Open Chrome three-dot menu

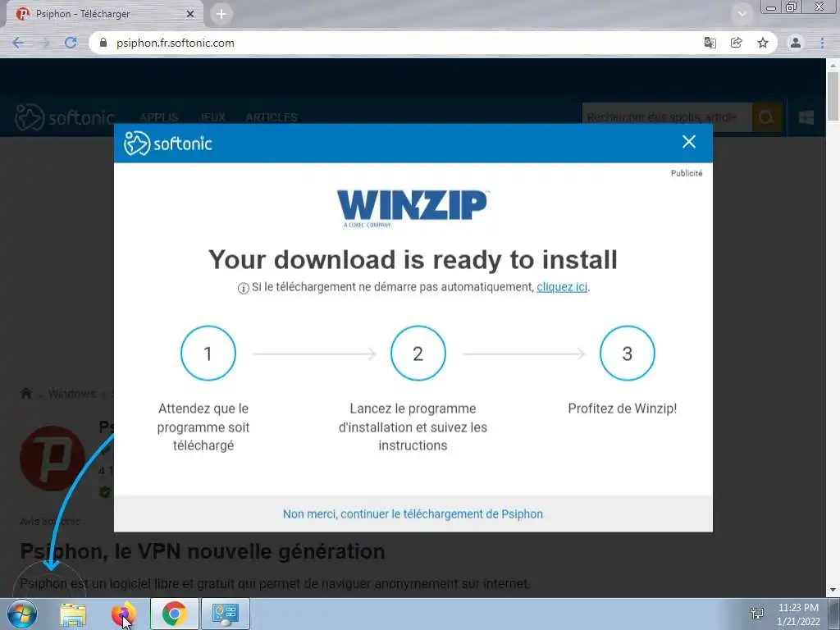click(x=822, y=43)
